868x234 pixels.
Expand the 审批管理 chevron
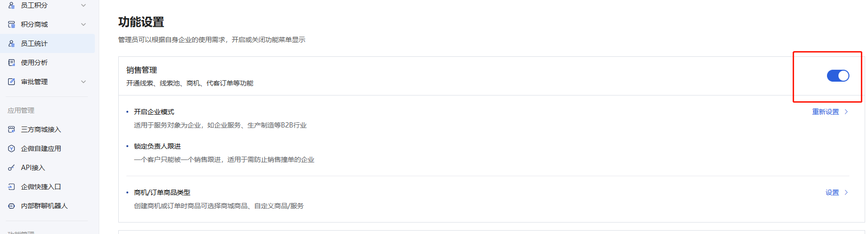coord(83,82)
